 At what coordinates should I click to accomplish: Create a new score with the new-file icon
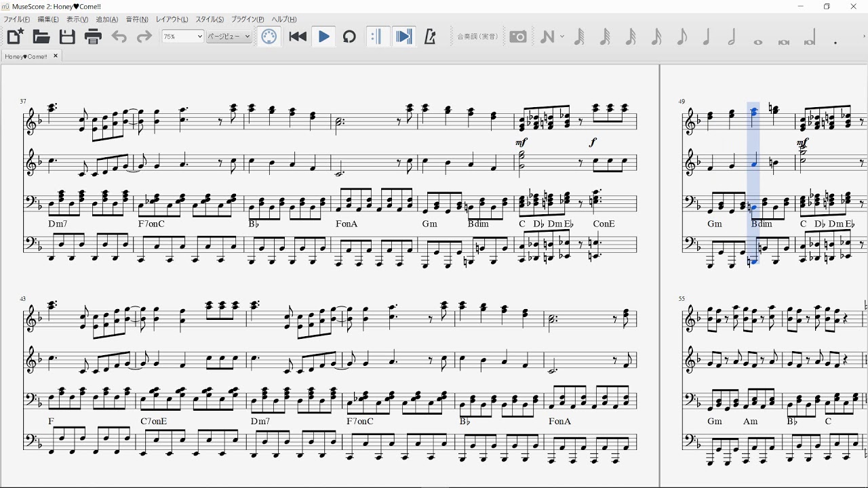(x=15, y=37)
